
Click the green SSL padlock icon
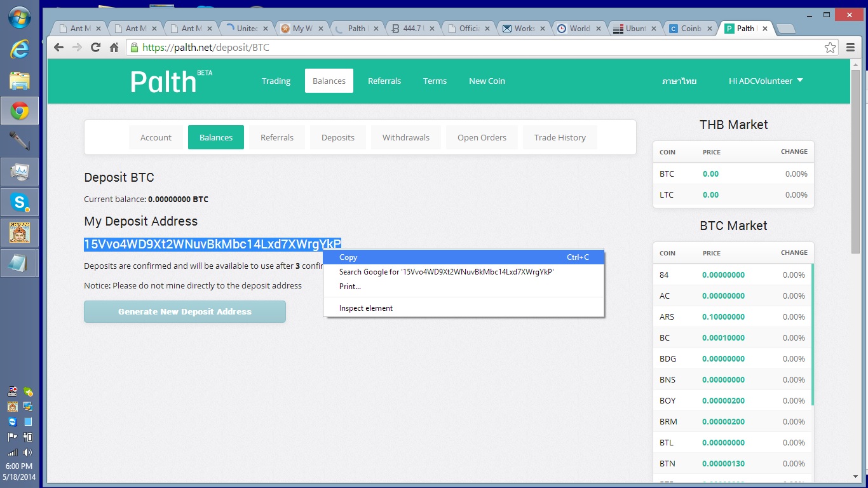click(133, 48)
